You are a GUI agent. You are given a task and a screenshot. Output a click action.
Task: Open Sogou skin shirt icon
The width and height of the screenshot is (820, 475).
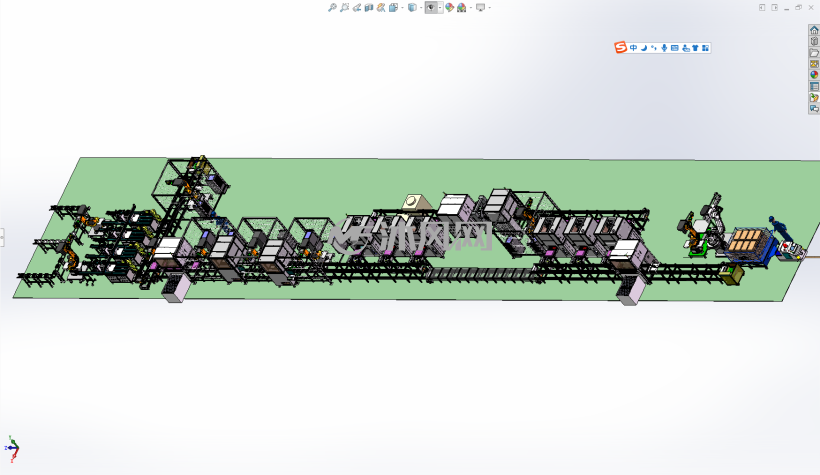(696, 48)
